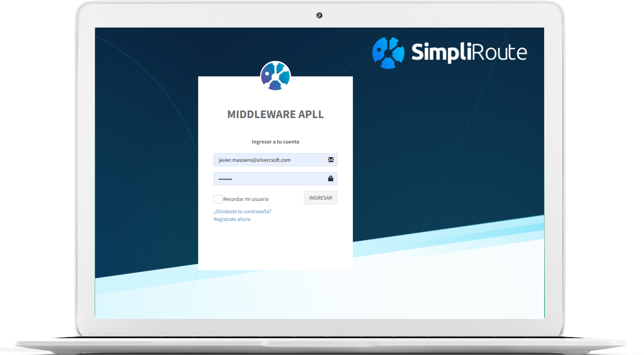Follow the Registrate ahora link
Viewport: 644px width, 355px height.
click(x=232, y=219)
